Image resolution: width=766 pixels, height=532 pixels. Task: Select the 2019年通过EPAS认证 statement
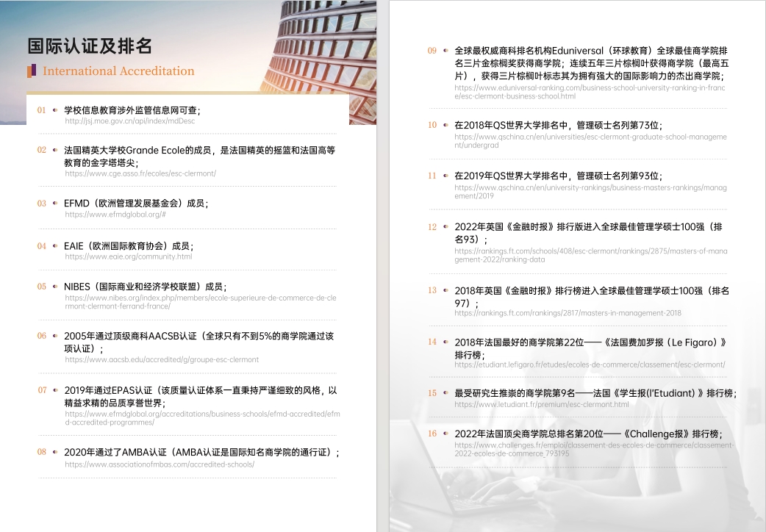200,397
